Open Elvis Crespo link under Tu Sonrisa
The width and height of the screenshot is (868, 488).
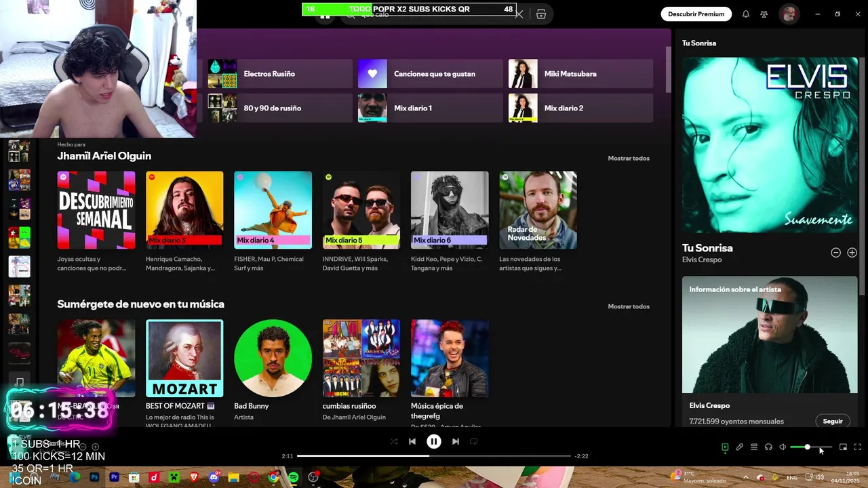[x=702, y=260]
